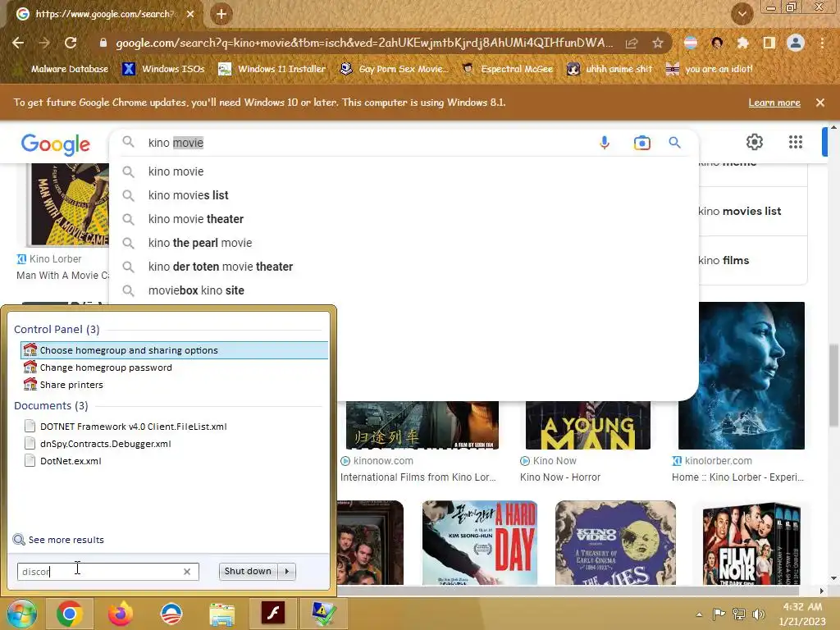Open DOTNET Framework v4.0 Client.FileList.xml
Screen dimensions: 840x630
tap(174, 427)
